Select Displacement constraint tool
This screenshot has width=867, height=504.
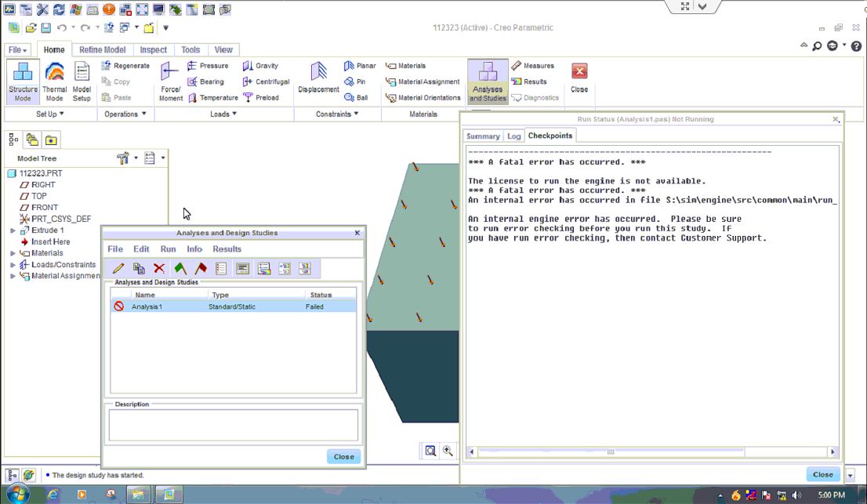(x=317, y=81)
